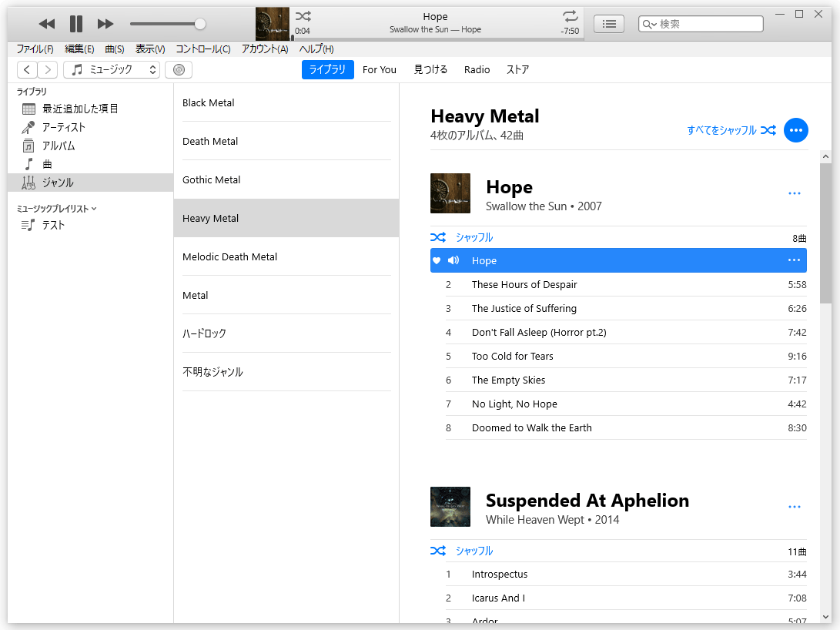
Task: Go back with the left chevron button
Action: coord(27,69)
